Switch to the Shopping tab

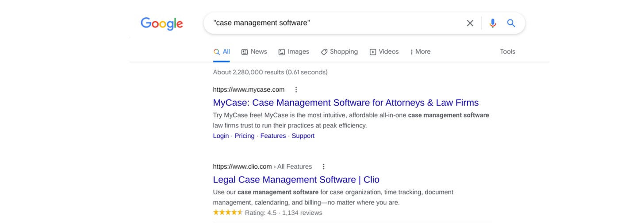pos(339,52)
